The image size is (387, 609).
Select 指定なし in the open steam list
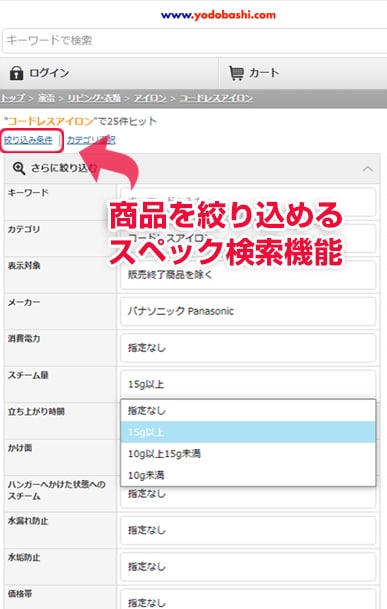(248, 411)
